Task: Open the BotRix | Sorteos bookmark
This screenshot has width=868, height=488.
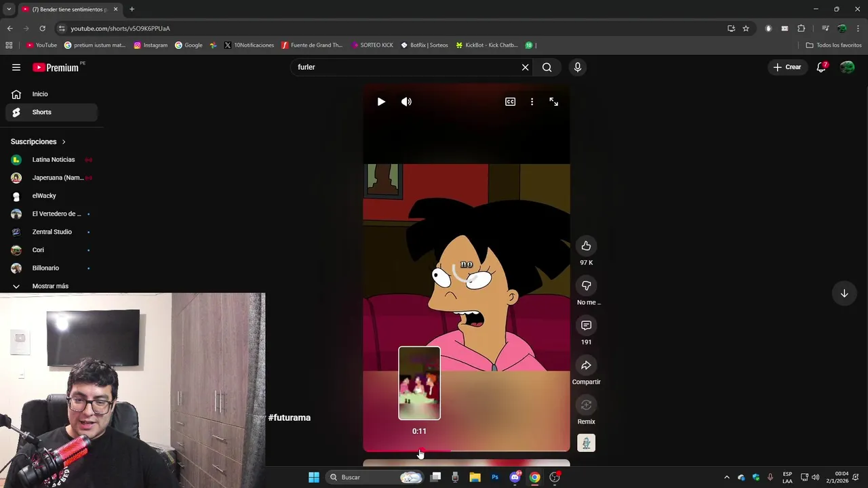Action: 425,45
